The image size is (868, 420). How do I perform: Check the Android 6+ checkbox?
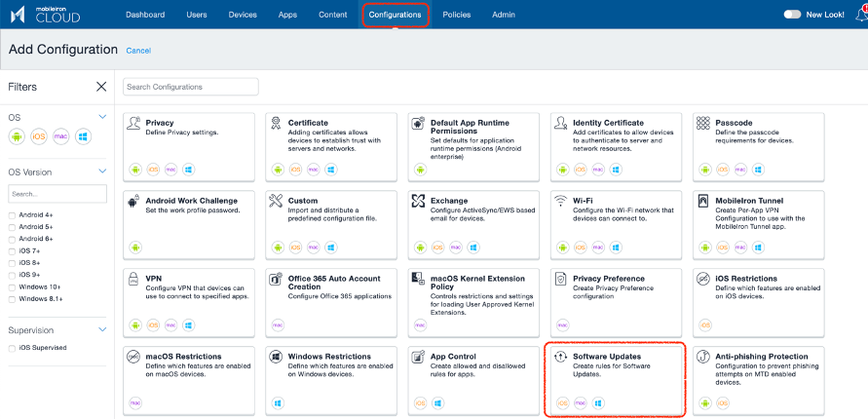pos(13,239)
